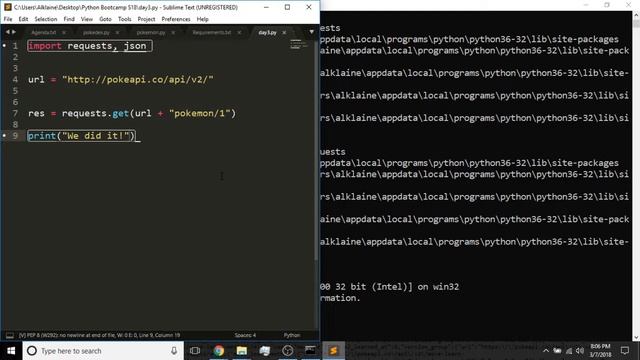The image size is (640, 360).
Task: Close the pokedex.py tab
Action: [117, 32]
